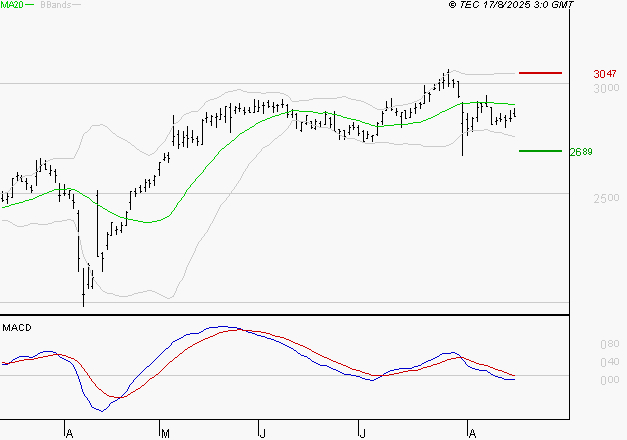This screenshot has height=440, width=627.
Task: Click the red resistance level line
Action: pyautogui.click(x=540, y=73)
